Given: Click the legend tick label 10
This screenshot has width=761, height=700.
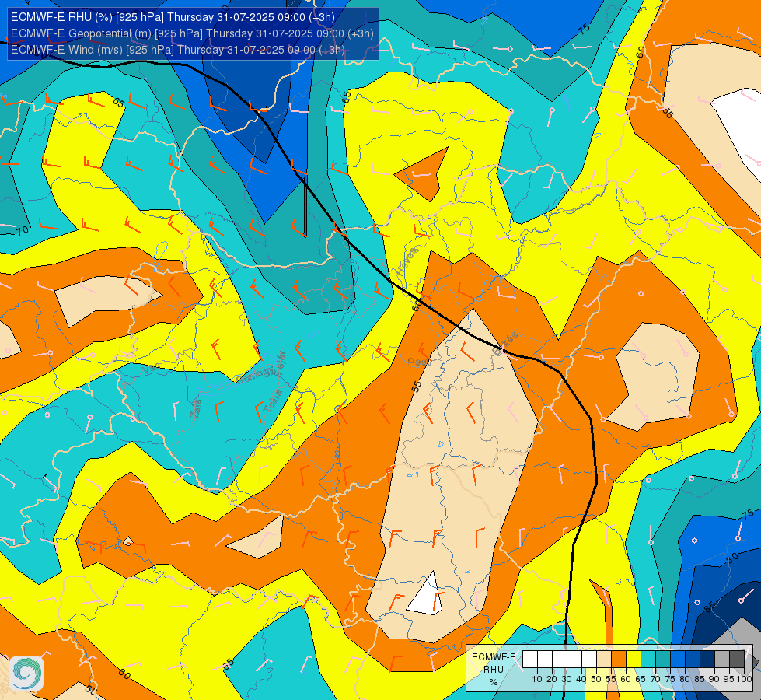Looking at the screenshot, I should point(537,679).
